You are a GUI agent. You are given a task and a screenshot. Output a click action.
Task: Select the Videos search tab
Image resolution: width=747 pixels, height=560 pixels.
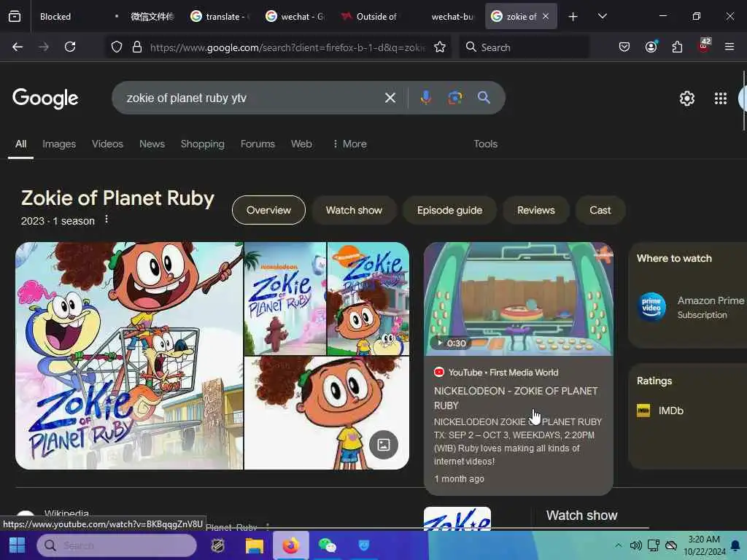click(x=107, y=144)
